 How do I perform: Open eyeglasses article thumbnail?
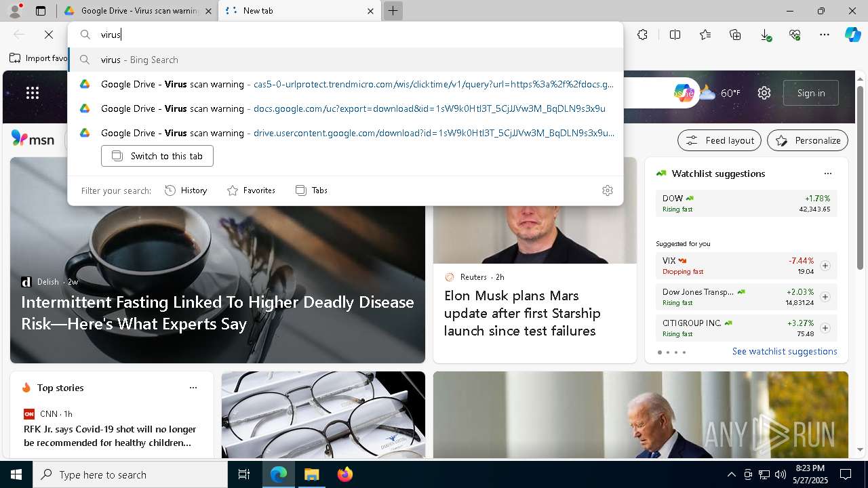pos(323,415)
